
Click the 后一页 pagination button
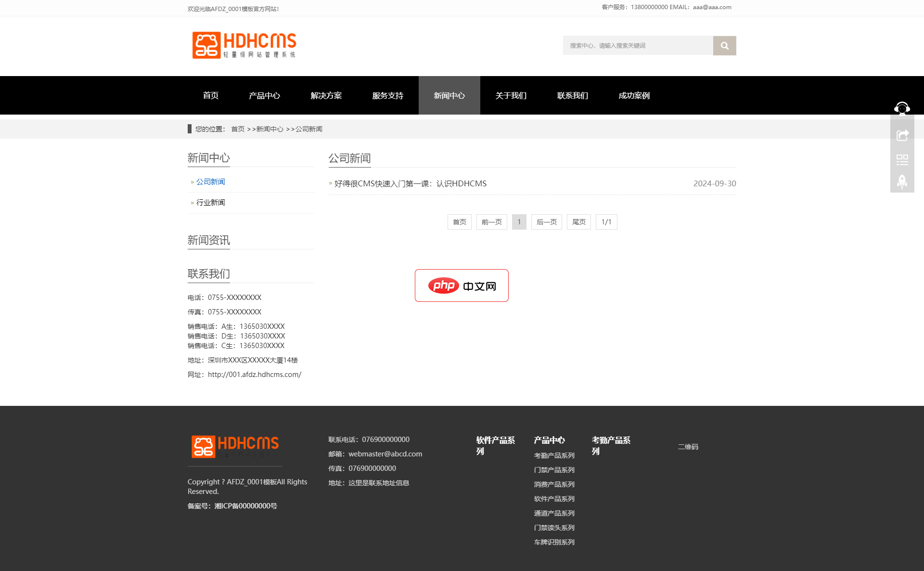[546, 221]
